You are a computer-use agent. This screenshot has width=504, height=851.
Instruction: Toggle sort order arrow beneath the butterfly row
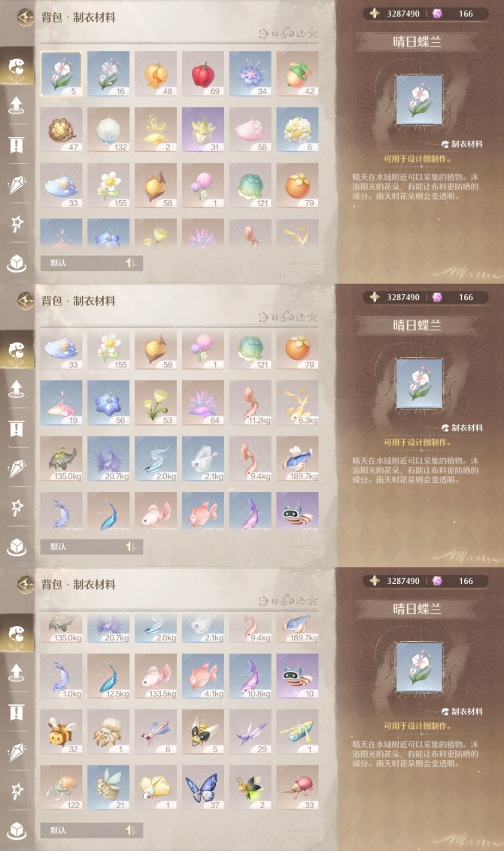click(130, 830)
